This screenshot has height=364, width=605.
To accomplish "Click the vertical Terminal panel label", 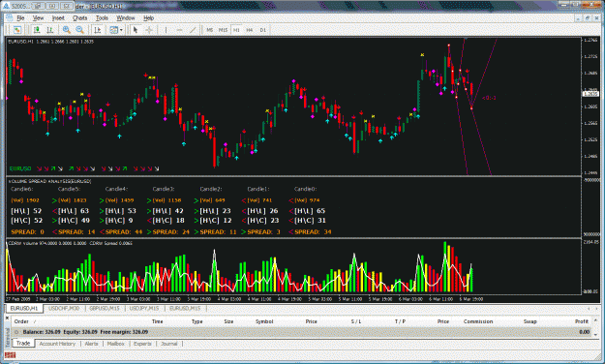I will click(8, 337).
